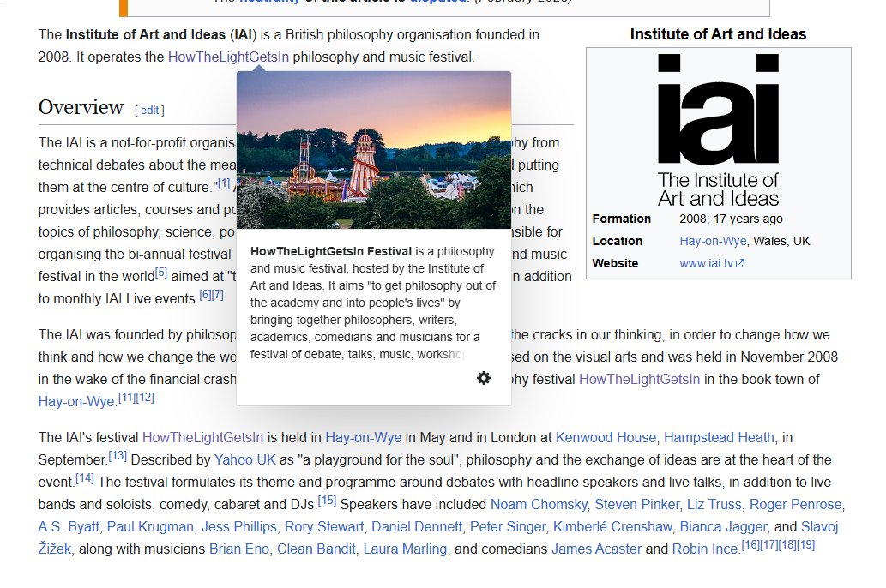Open HowTheLightGetsIn link after 'The IAI's festival'
This screenshot has width=886, height=588.
point(203,438)
